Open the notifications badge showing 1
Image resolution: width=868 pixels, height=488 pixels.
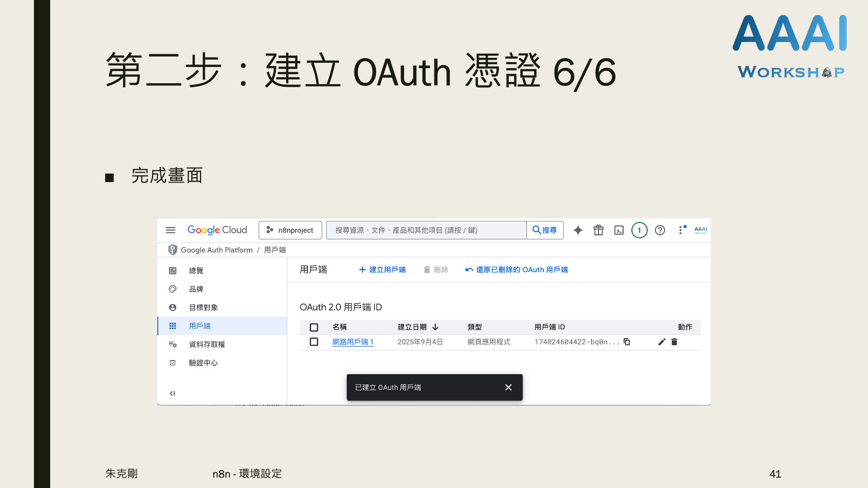coord(639,230)
